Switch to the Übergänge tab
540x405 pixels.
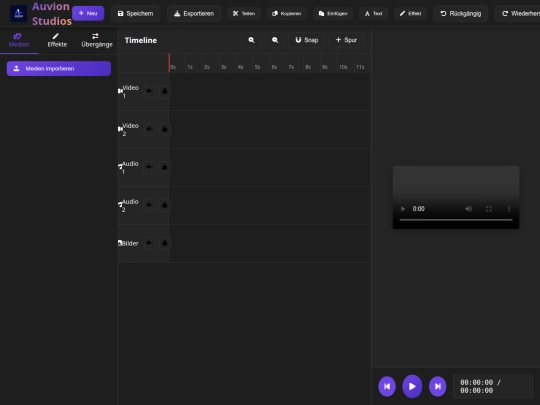pyautogui.click(x=97, y=41)
